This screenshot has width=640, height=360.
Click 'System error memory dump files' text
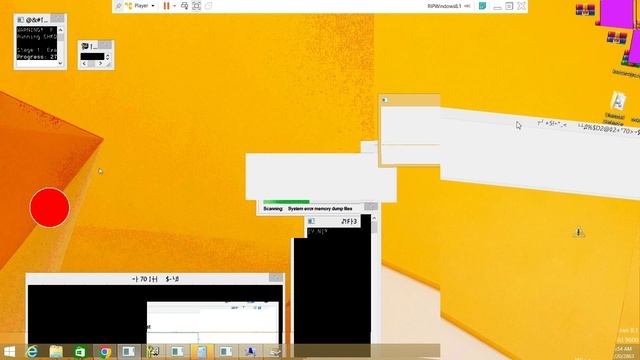(320, 209)
